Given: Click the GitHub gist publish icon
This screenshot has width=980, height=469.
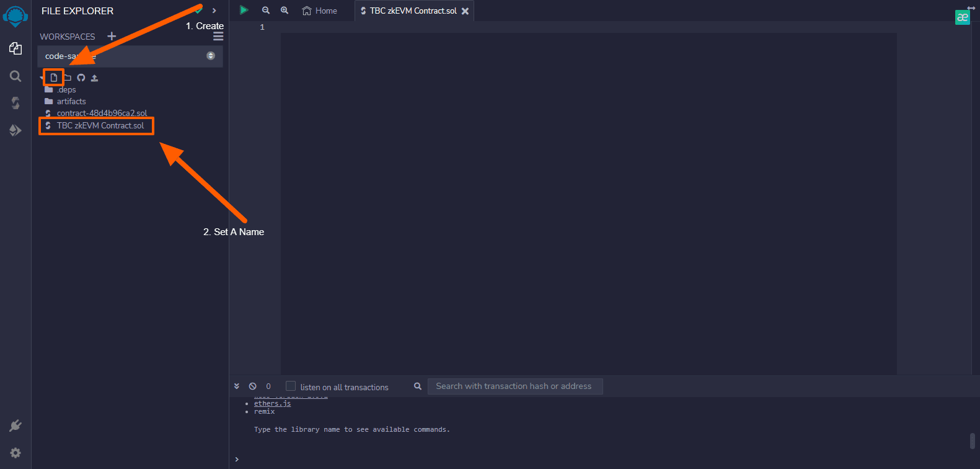Looking at the screenshot, I should pyautogui.click(x=81, y=78).
